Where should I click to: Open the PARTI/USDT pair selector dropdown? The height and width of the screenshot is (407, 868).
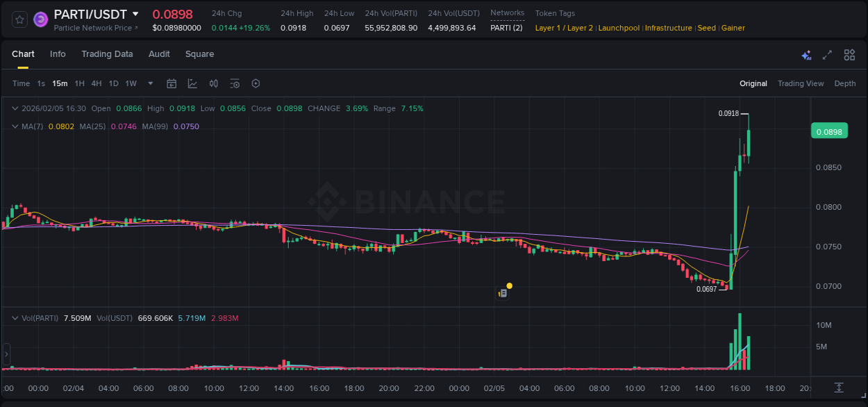point(136,13)
